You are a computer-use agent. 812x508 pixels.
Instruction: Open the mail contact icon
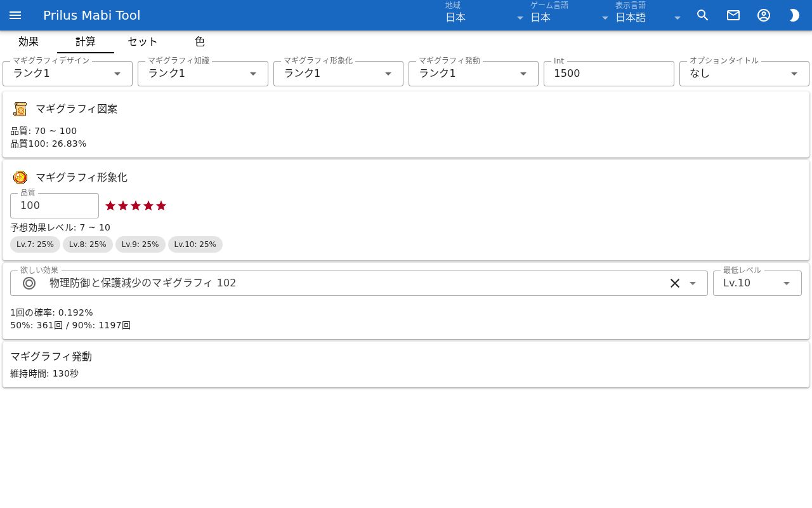click(733, 15)
